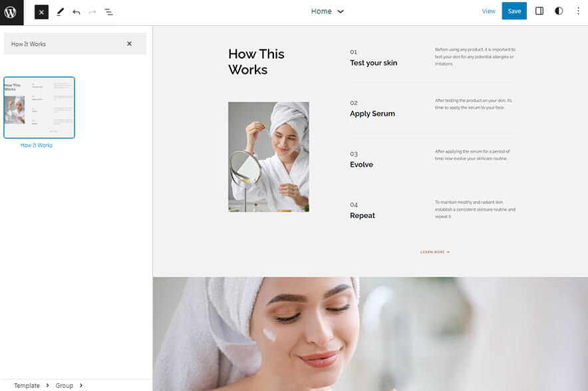Screen dimensions: 588x391
Task: Click the Apply Serum step heading
Action: [372, 114]
